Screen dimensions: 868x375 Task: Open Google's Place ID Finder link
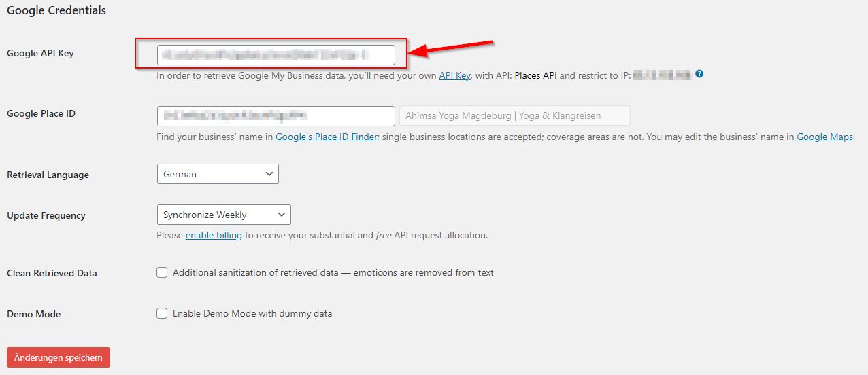coord(326,137)
